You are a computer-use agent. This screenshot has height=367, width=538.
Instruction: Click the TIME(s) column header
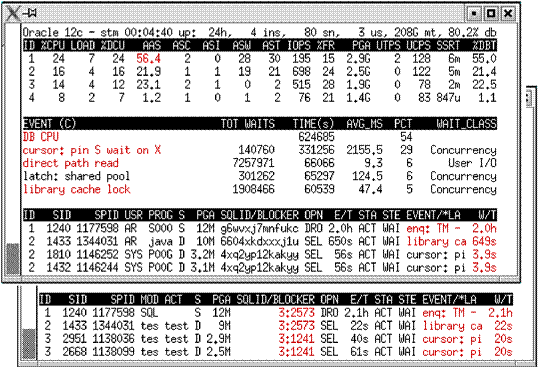point(313,124)
